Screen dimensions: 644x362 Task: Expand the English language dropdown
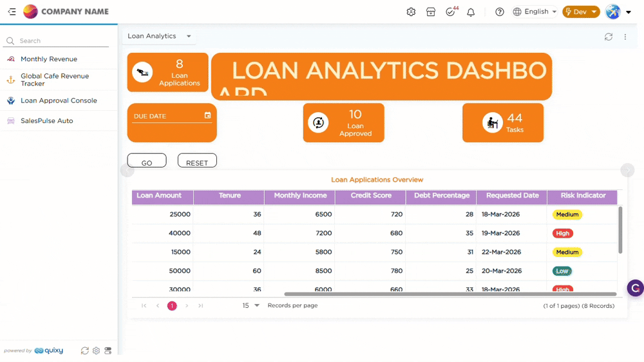536,12
